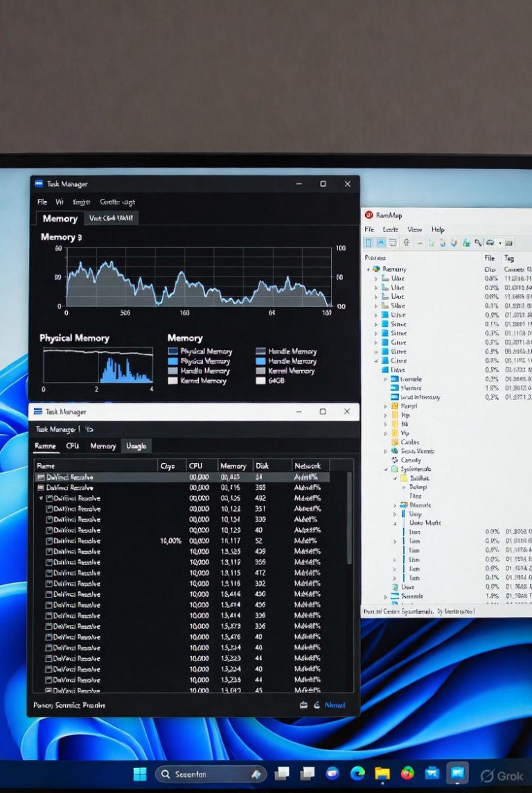Viewport: 532px width, 793px height.
Task: Switch to CPU tab in lower Task Manager
Action: tap(72, 446)
